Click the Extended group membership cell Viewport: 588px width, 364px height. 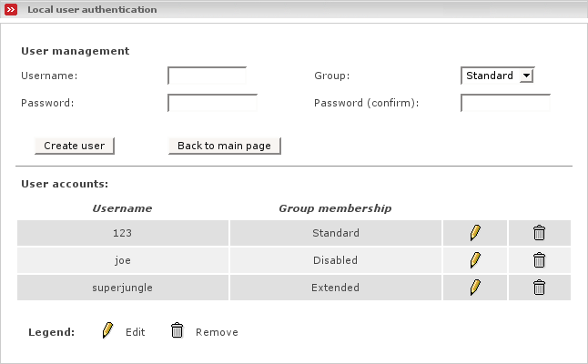click(335, 288)
